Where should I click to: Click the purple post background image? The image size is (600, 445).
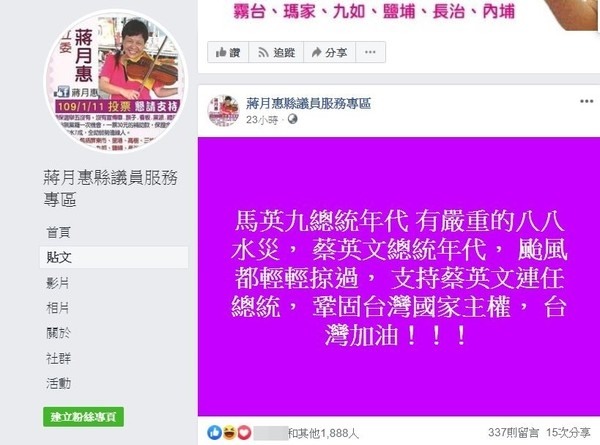[x=399, y=277]
